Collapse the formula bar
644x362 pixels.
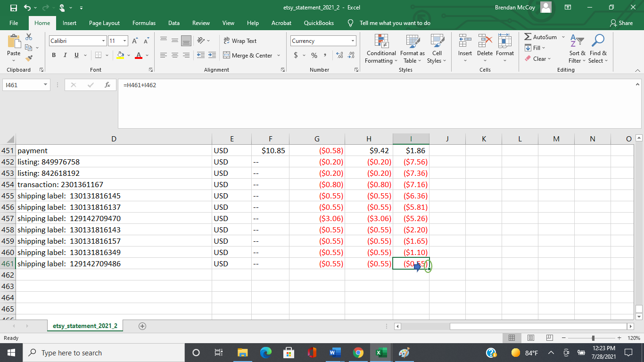[638, 85]
